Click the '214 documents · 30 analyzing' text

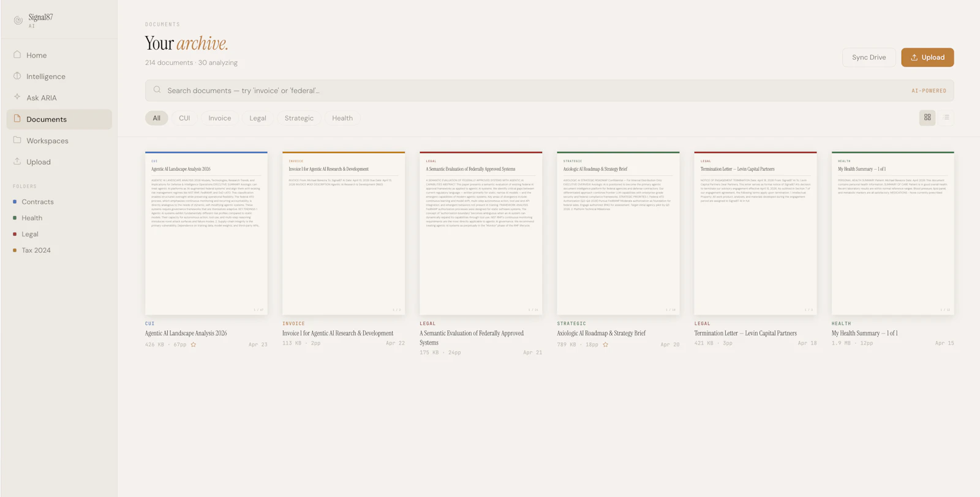tap(191, 62)
